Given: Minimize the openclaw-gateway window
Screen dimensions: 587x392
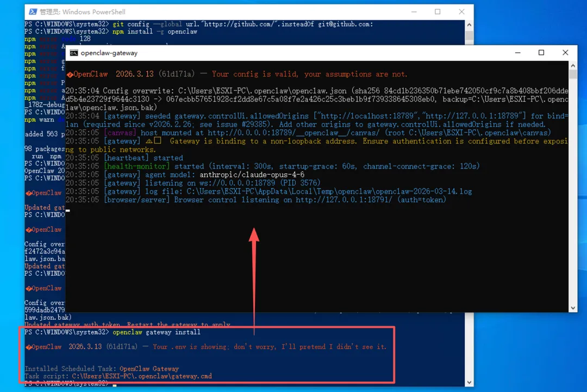Looking at the screenshot, I should (x=518, y=53).
